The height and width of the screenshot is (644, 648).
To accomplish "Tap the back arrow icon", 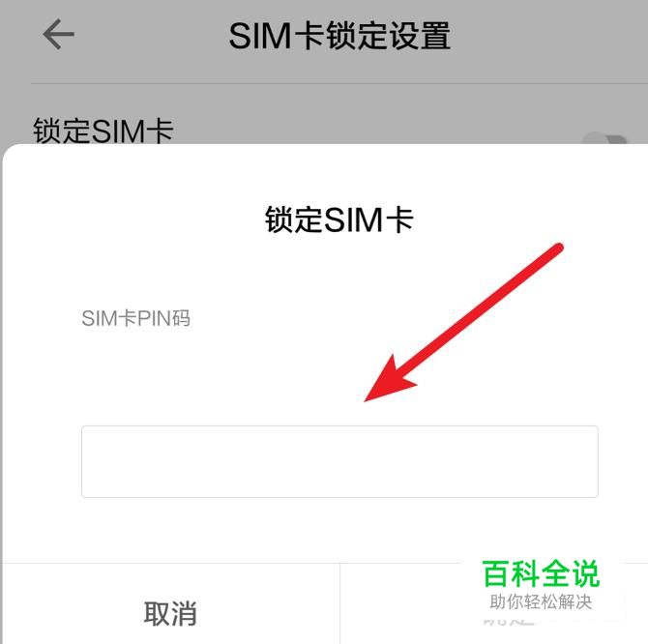I will point(58,34).
